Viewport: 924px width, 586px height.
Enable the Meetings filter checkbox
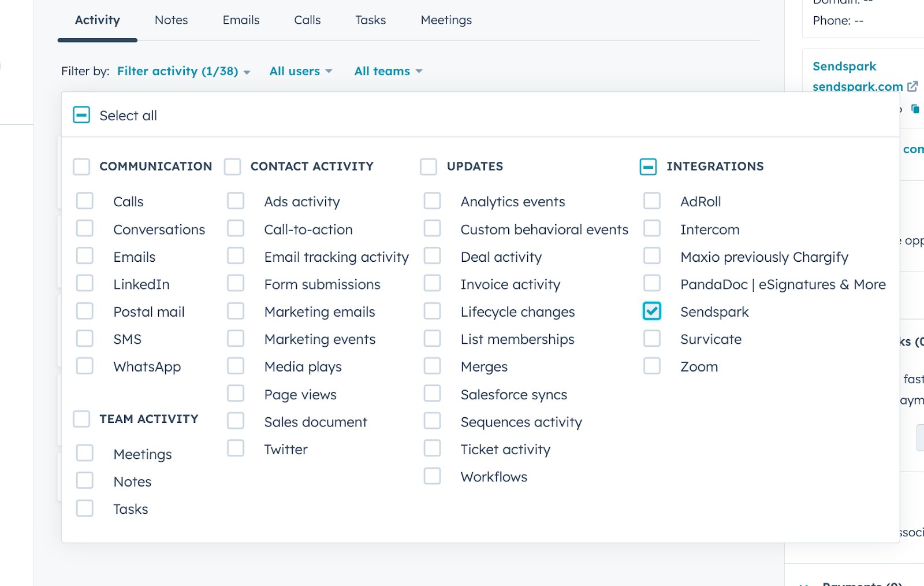85,453
